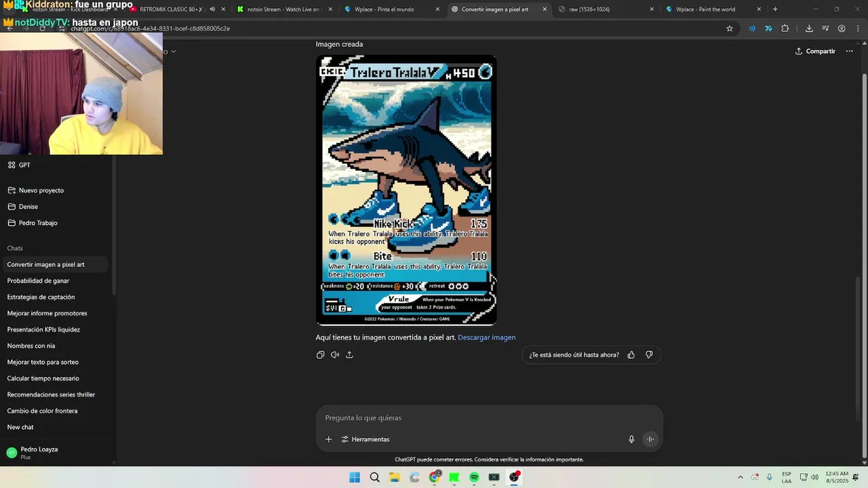Open Windows Start menu
868x488 pixels.
[355, 477]
